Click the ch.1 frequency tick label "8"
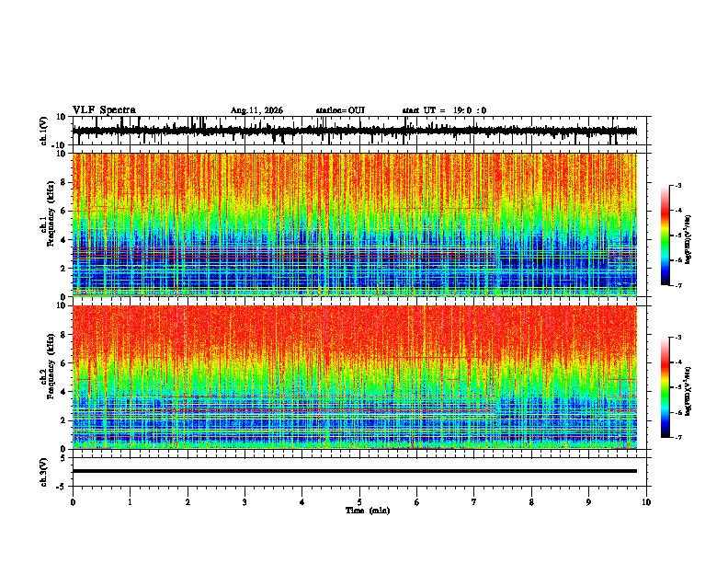The height and width of the screenshot is (563, 728). (63, 182)
